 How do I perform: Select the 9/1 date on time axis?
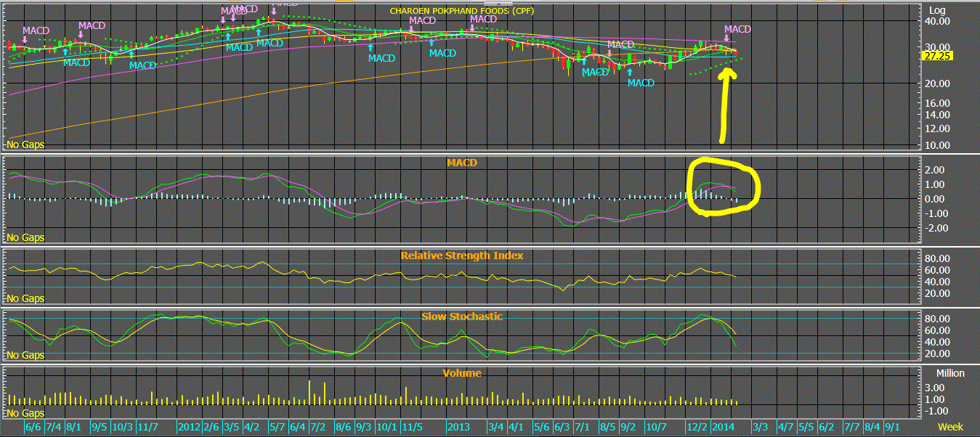pyautogui.click(x=893, y=427)
